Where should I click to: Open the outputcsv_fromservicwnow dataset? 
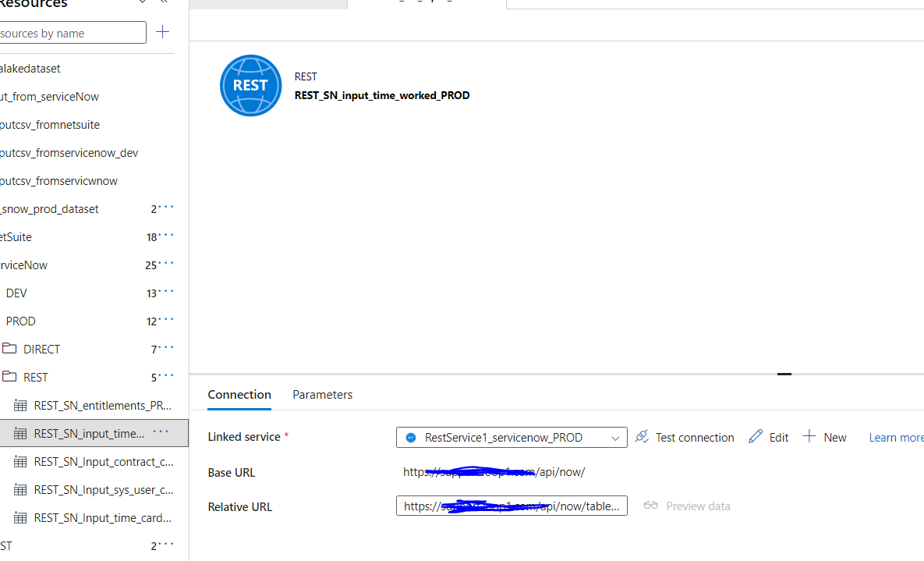[59, 181]
